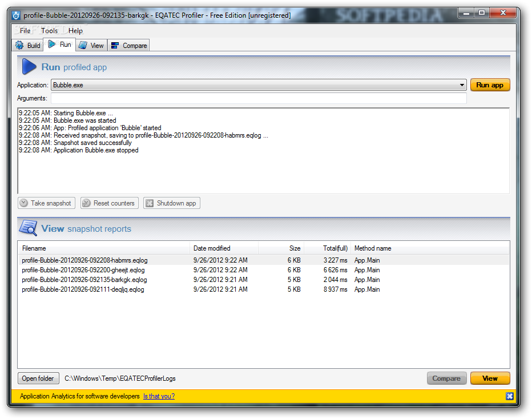Viewport: 532px width, 419px height.
Task: Open the Tools menu
Action: coord(50,30)
